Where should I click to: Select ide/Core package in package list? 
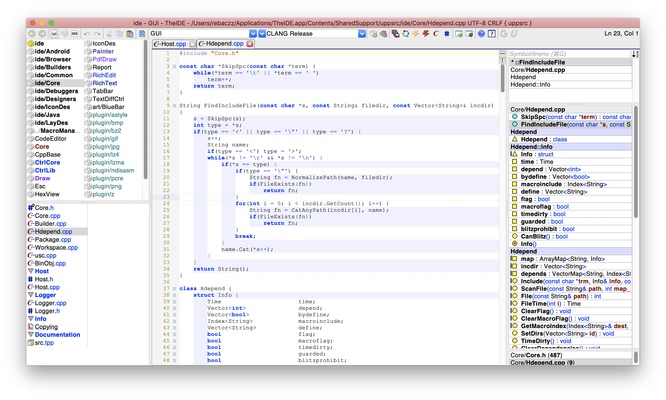point(55,83)
